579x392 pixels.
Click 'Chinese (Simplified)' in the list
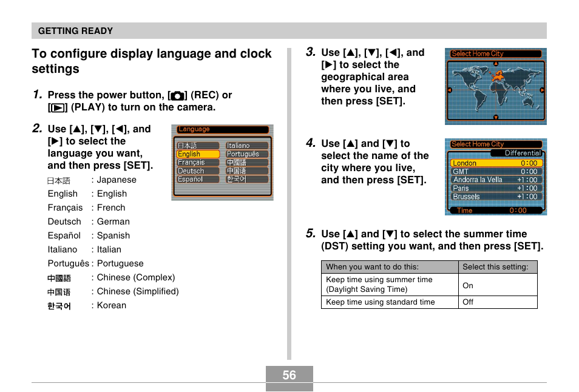pos(138,292)
